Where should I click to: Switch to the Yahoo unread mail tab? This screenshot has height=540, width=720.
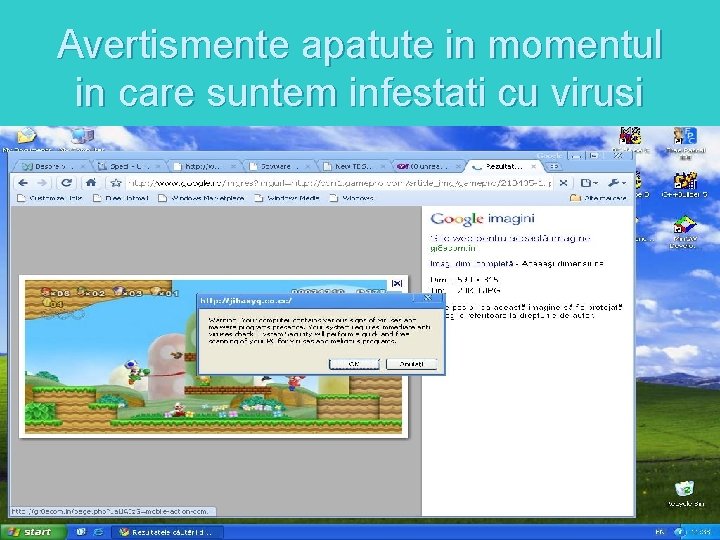pyautogui.click(x=427, y=166)
